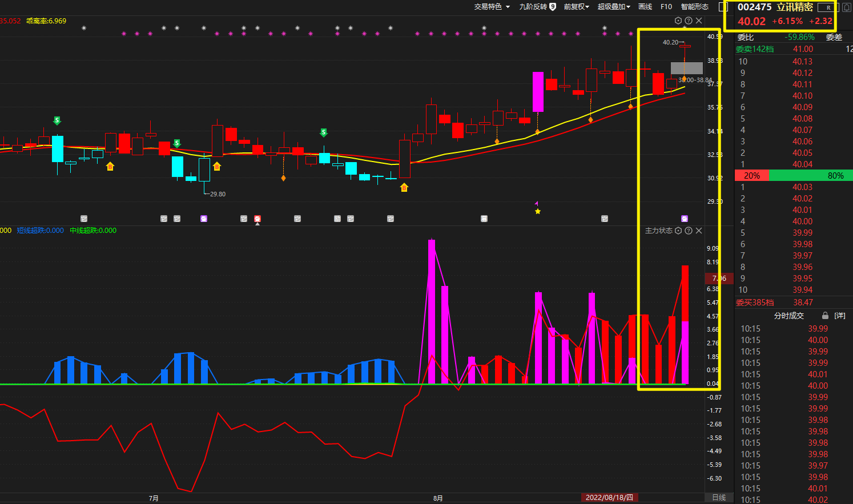Click the 委卖142档 sell depth label
This screenshot has height=504, width=853.
755,49
